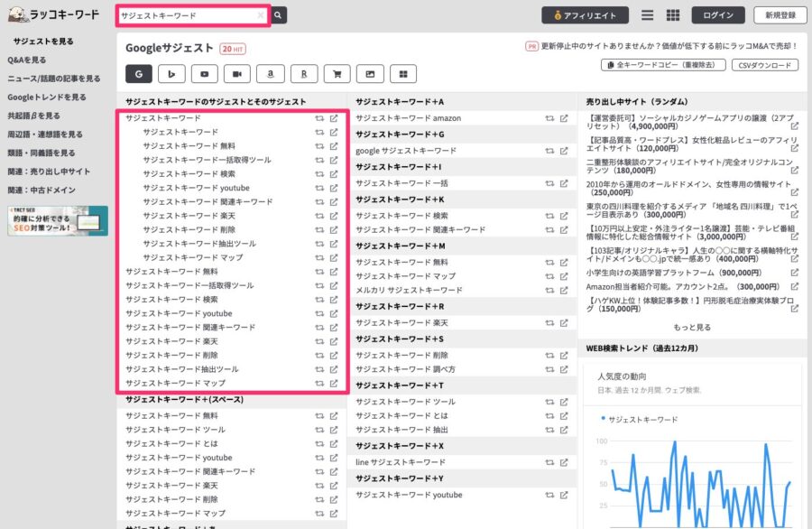The height and width of the screenshot is (529, 812).
Task: Open external link for サジェストキーワード とは in +T
Action: (564, 415)
